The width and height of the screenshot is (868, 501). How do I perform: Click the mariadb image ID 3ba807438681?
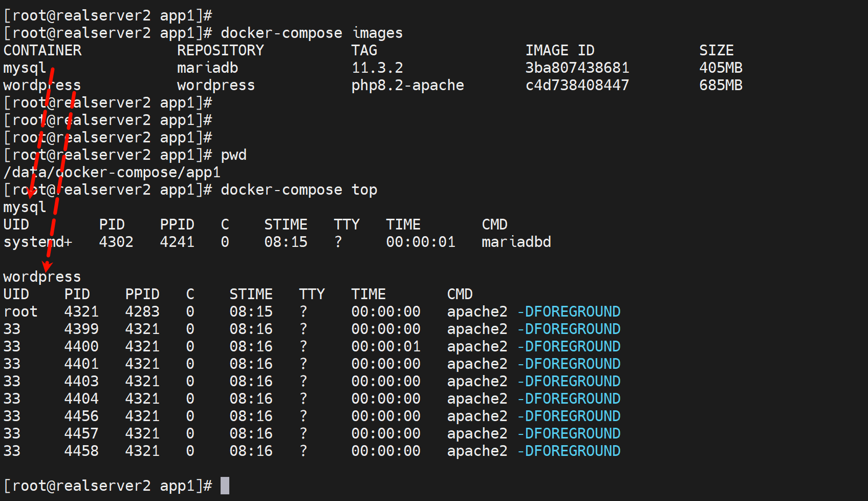(577, 68)
